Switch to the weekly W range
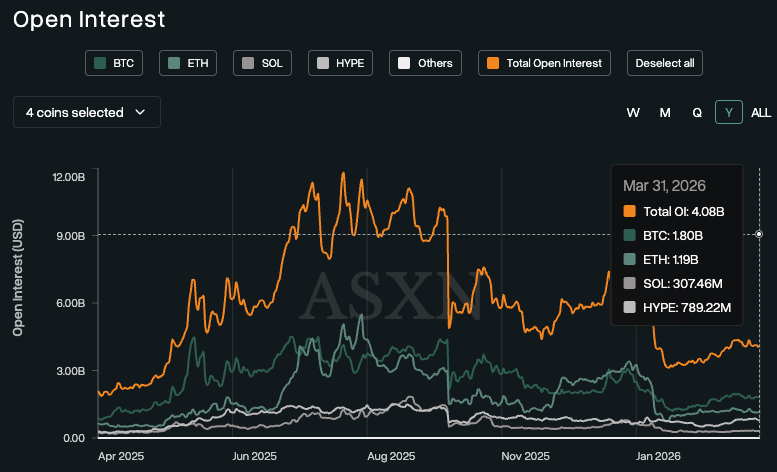The width and height of the screenshot is (777, 472). pyautogui.click(x=633, y=112)
